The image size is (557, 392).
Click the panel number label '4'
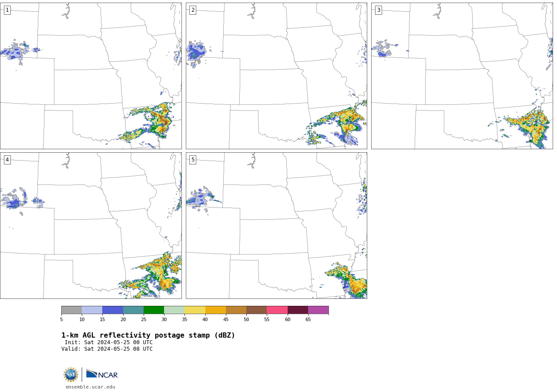pos(7,160)
